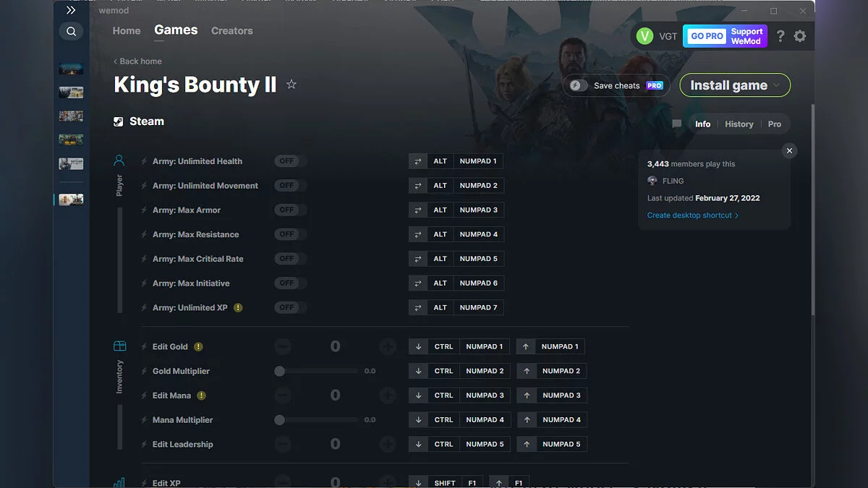Click the Edit Gold value field
The image size is (868, 488).
point(336,347)
